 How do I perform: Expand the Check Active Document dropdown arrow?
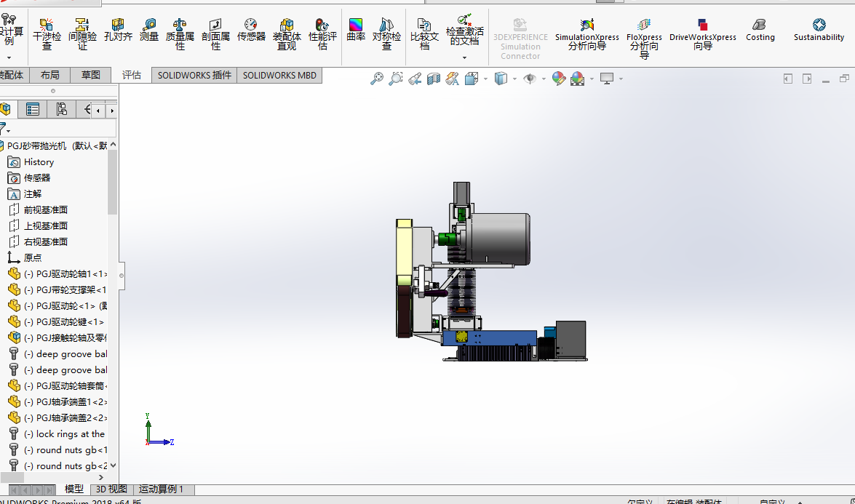point(464,57)
